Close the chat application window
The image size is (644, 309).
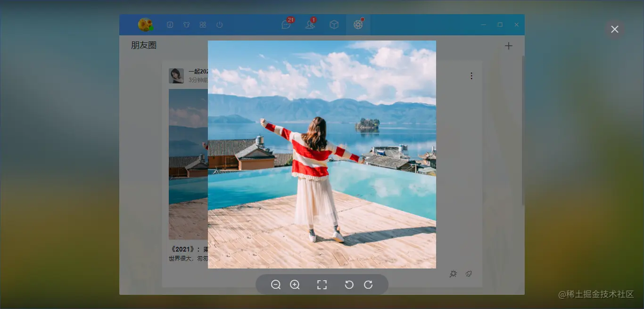517,24
